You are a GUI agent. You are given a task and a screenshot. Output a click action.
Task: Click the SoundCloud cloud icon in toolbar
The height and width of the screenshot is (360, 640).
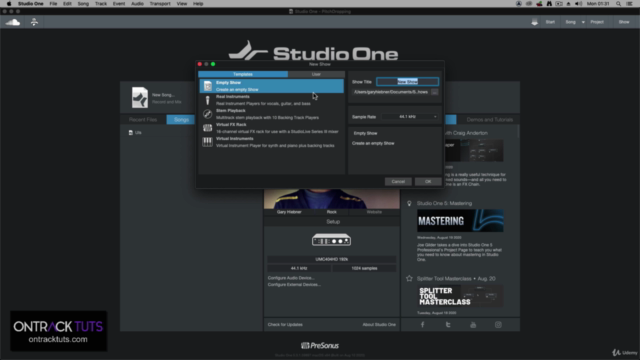coord(13,22)
